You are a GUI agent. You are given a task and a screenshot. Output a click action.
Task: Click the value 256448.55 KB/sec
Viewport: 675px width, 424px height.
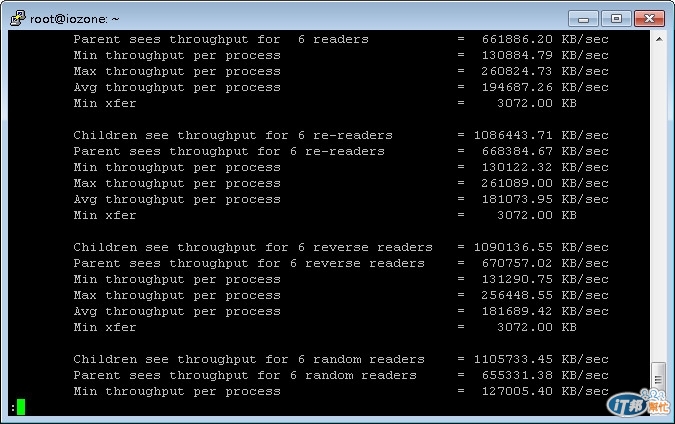tap(545, 295)
